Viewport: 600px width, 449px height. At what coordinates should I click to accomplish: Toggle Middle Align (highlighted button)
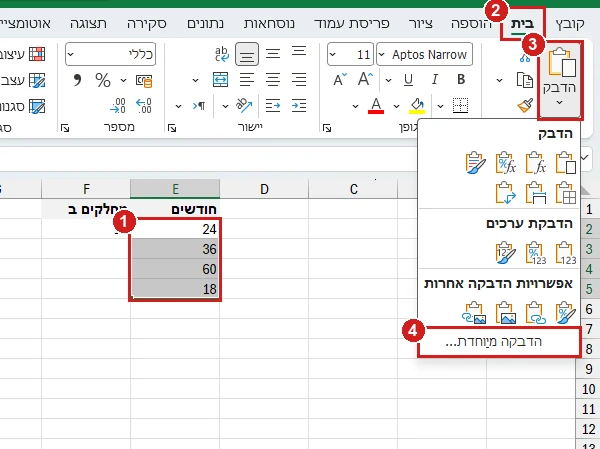click(x=247, y=54)
